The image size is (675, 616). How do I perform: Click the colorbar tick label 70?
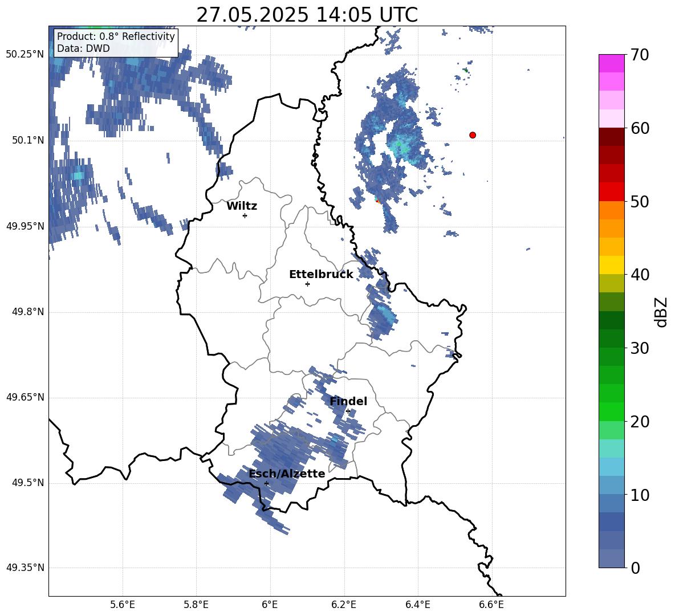[640, 55]
